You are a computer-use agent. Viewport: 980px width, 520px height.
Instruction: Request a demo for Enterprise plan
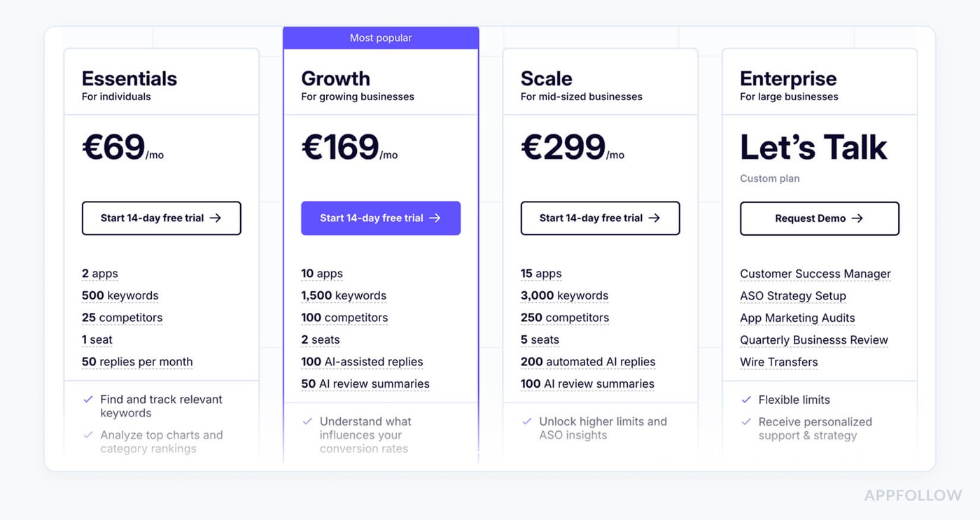(819, 218)
